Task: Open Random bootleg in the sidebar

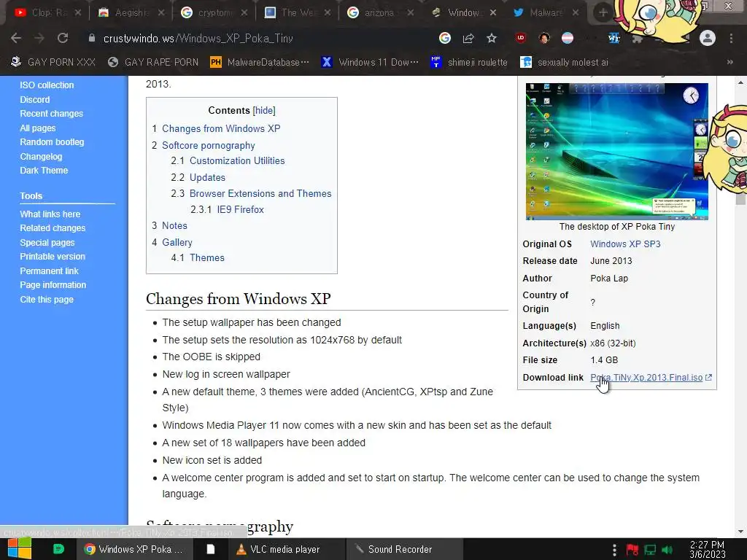Action: click(52, 142)
